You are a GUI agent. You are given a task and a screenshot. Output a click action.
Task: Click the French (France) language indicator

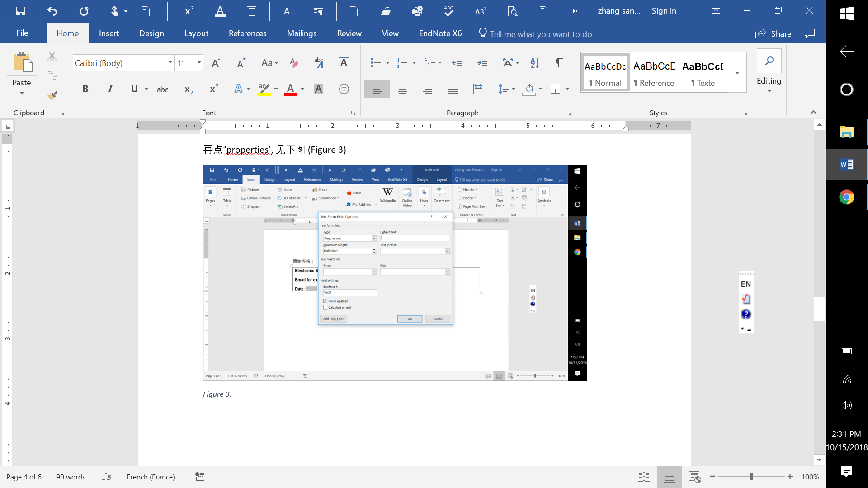pyautogui.click(x=151, y=477)
